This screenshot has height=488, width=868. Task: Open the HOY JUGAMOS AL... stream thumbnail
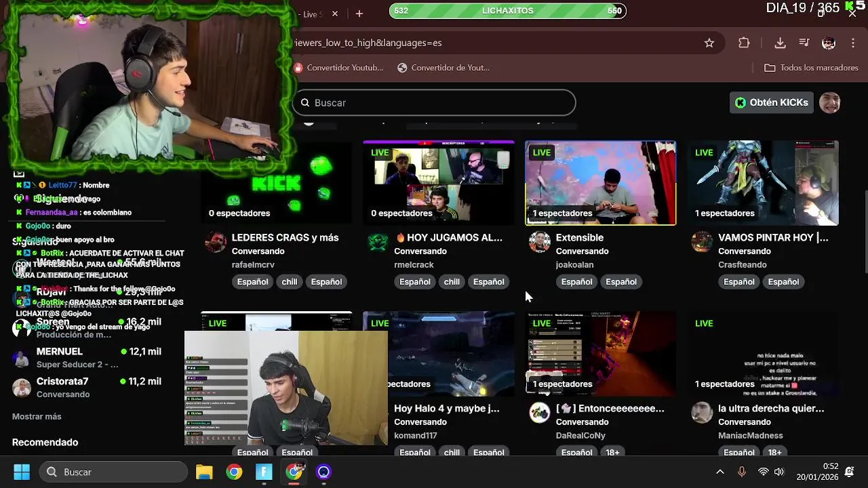coord(438,183)
